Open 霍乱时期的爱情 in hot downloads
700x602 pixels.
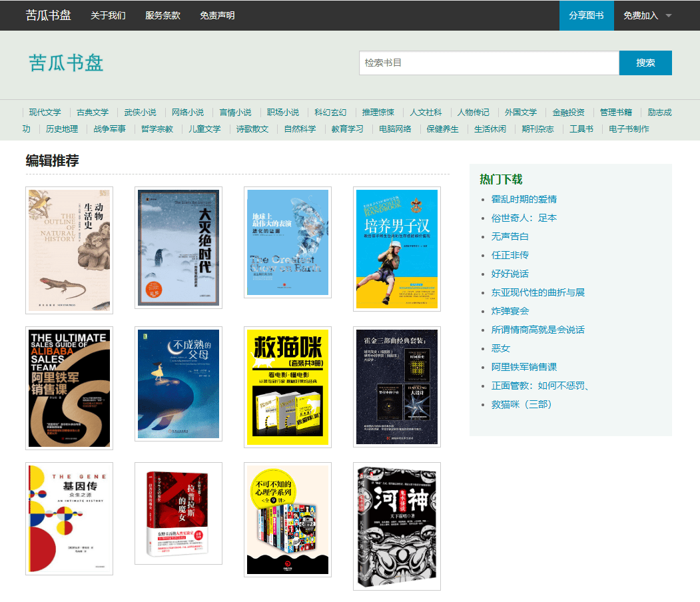point(524,199)
